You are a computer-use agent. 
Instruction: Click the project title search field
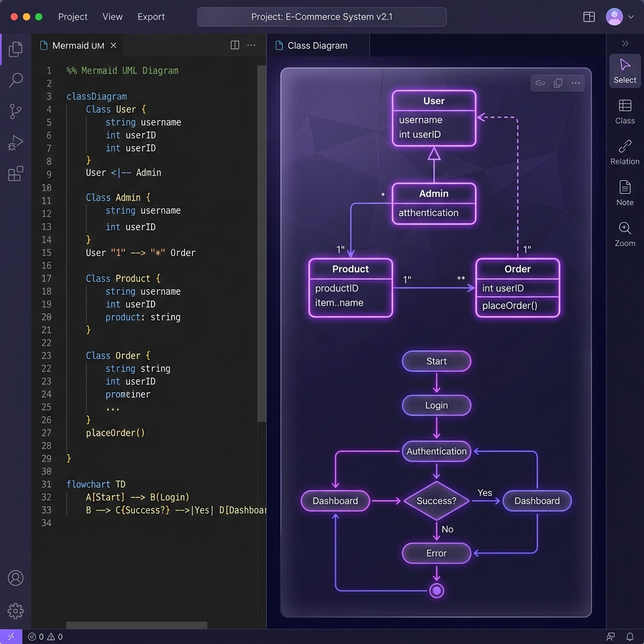click(321, 17)
